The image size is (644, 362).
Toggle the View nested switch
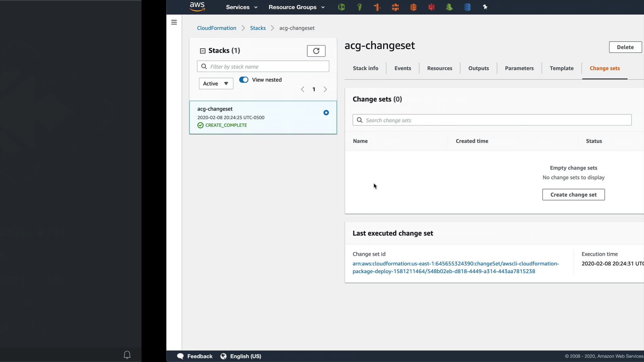[244, 80]
